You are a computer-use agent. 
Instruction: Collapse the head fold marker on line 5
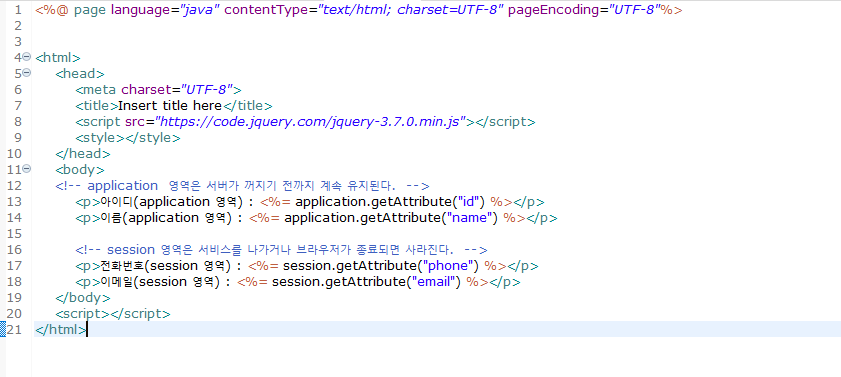coord(27,73)
